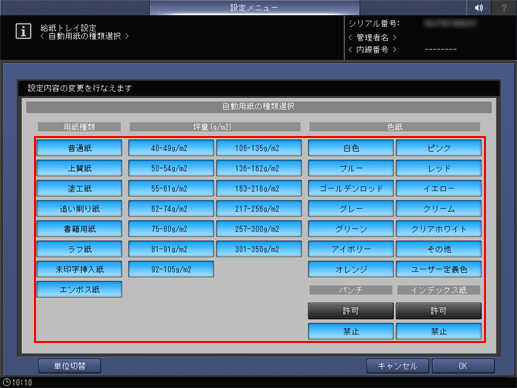Pick colored paper ゴールデンロッド
The width and height of the screenshot is (517, 388).
(x=351, y=188)
